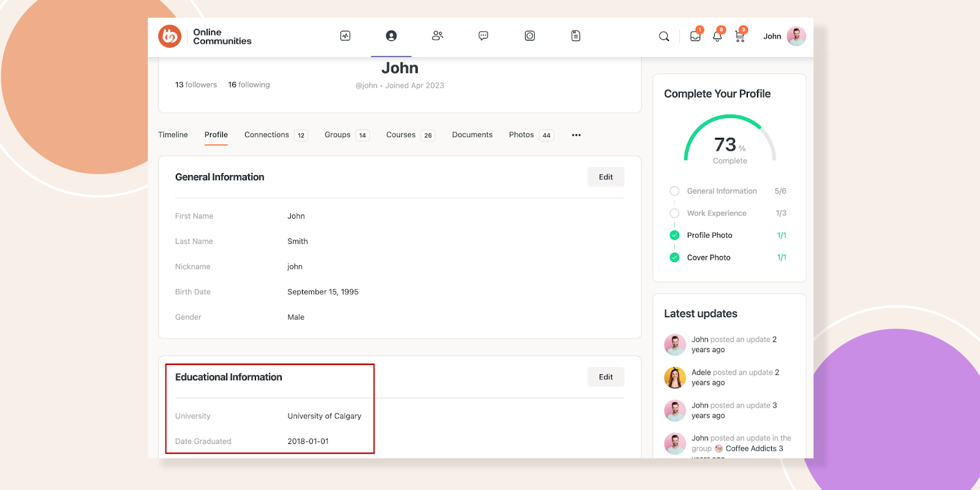This screenshot has height=490, width=980.
Task: Click the Profile Photo green checkmark
Action: 674,235
